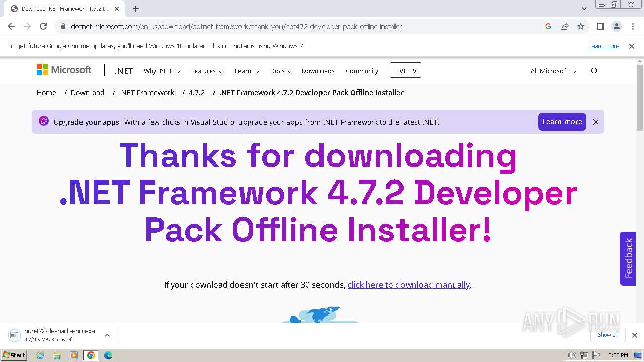Share this page via share icon
Image resolution: width=644 pixels, height=362 pixels.
pyautogui.click(x=565, y=26)
